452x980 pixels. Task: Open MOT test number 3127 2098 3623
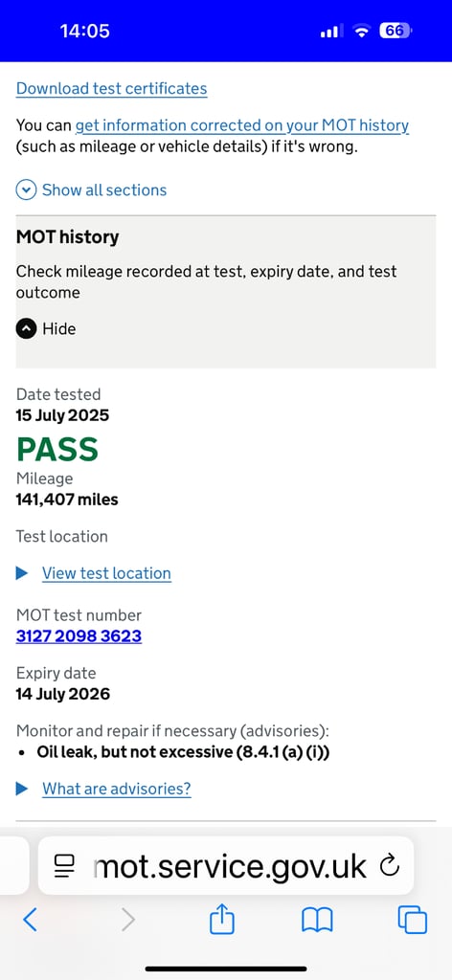click(x=79, y=636)
